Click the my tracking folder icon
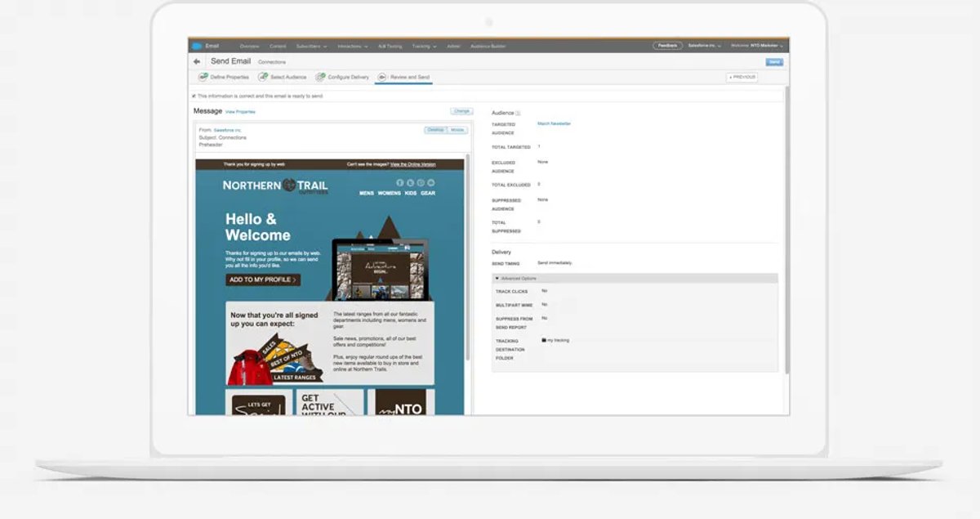Screen dimensions: 980x519 [x=544, y=339]
